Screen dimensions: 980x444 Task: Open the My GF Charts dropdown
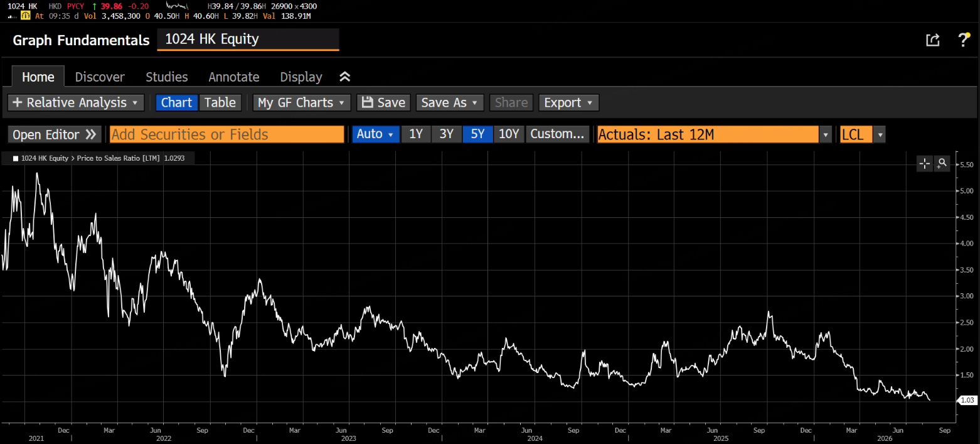point(302,102)
